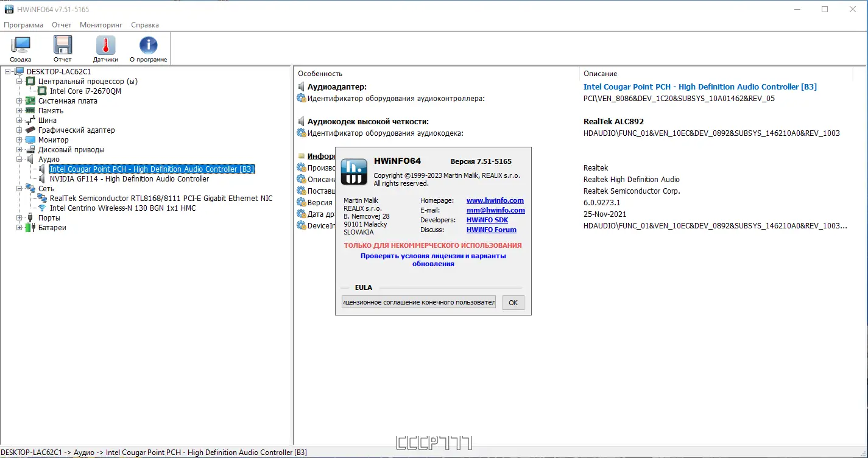Click the Дисковый приводы tree label

tap(71, 150)
